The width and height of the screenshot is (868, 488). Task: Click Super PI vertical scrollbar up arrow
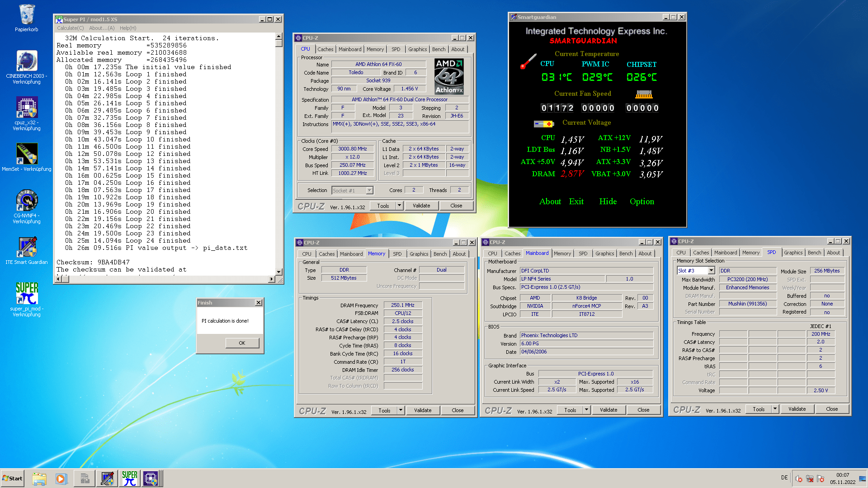279,36
